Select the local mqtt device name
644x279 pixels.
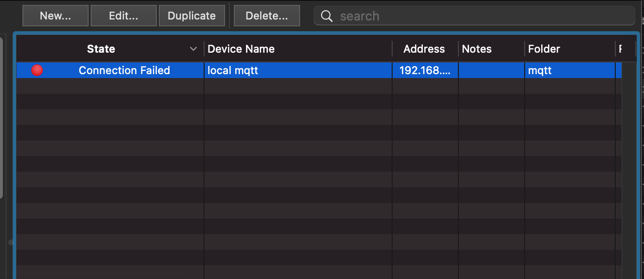233,70
